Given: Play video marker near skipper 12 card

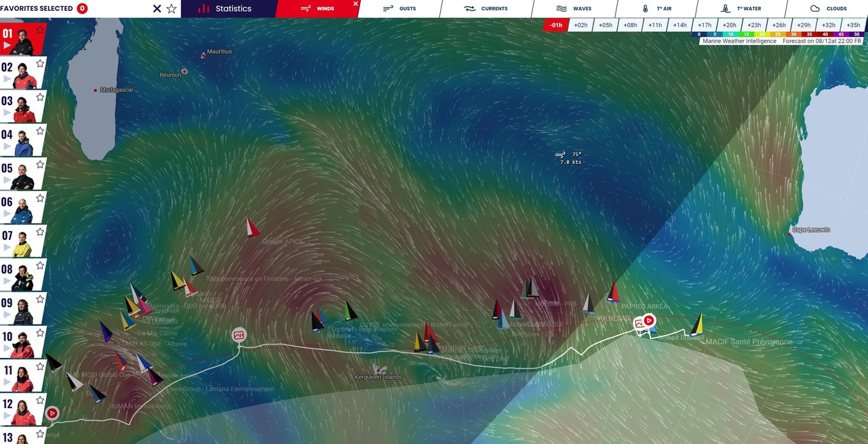Looking at the screenshot, I should tap(52, 412).
